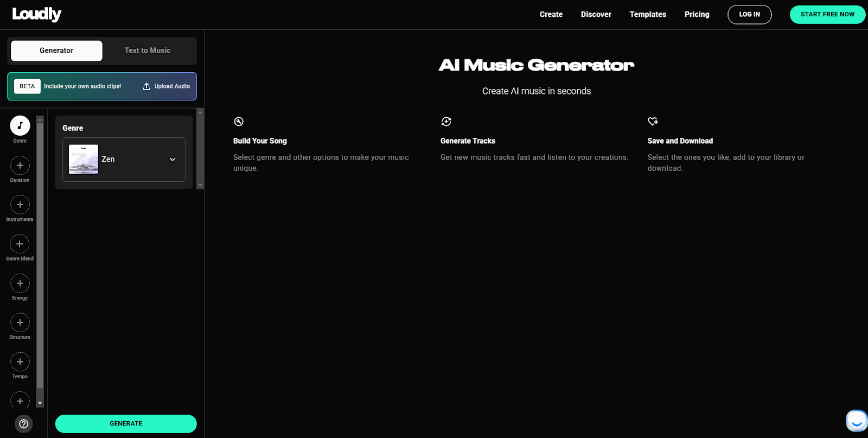868x438 pixels.
Task: Click the Genre panel scrollbar up arrow
Action: (200, 112)
